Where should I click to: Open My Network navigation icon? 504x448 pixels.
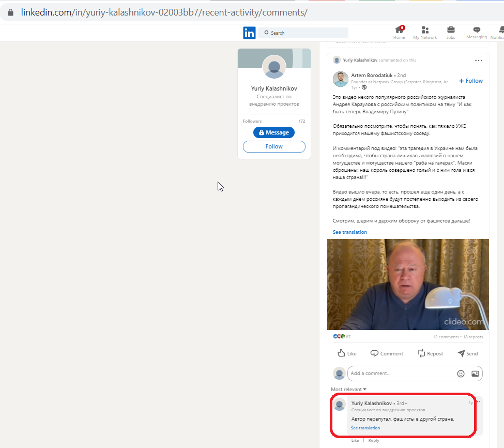point(425,30)
